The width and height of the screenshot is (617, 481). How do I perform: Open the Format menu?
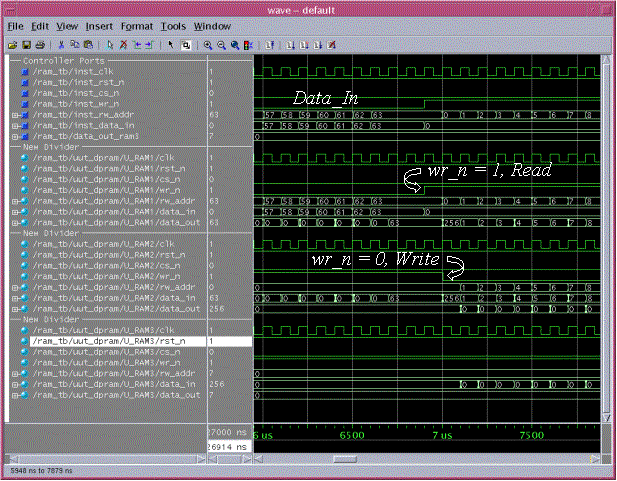(x=137, y=26)
